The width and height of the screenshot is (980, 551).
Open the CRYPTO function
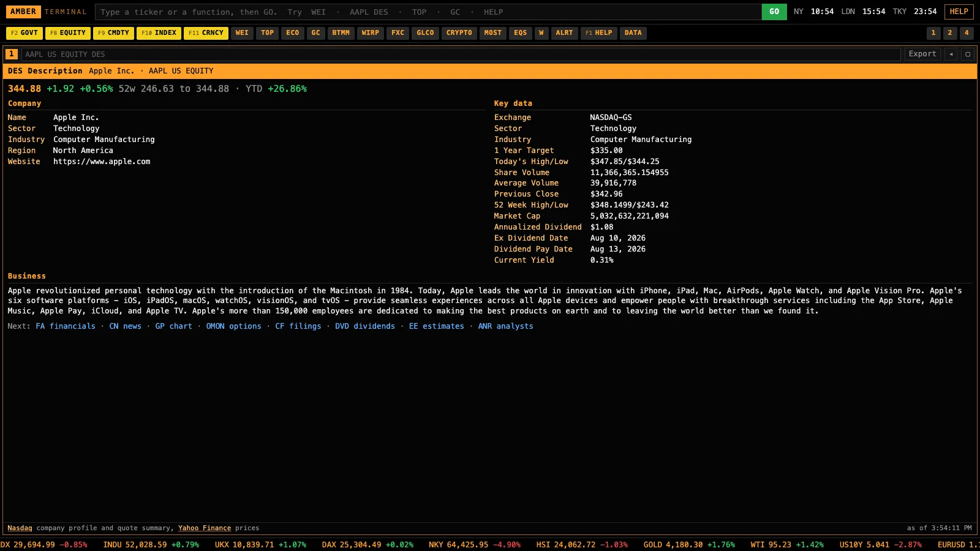click(x=459, y=33)
